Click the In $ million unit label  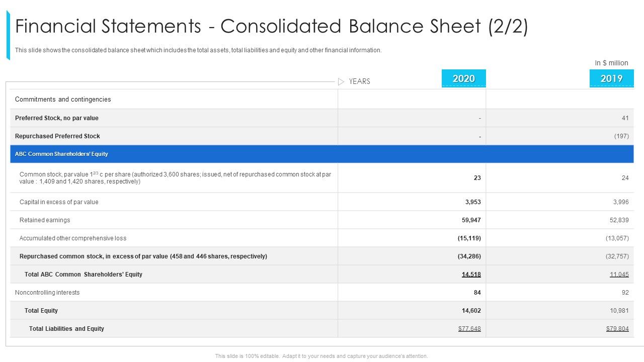611,63
